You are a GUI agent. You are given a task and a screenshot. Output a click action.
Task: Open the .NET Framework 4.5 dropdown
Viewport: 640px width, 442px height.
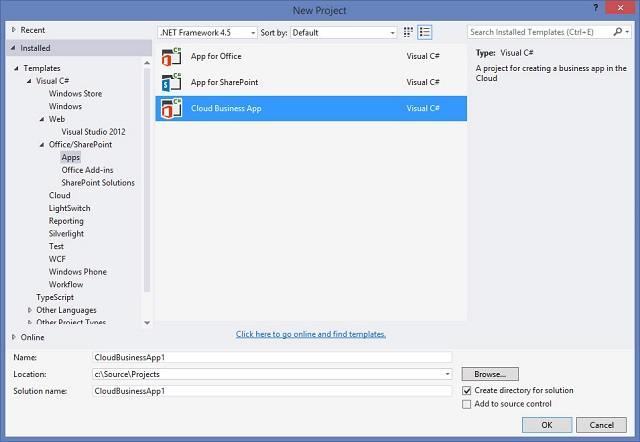point(207,33)
